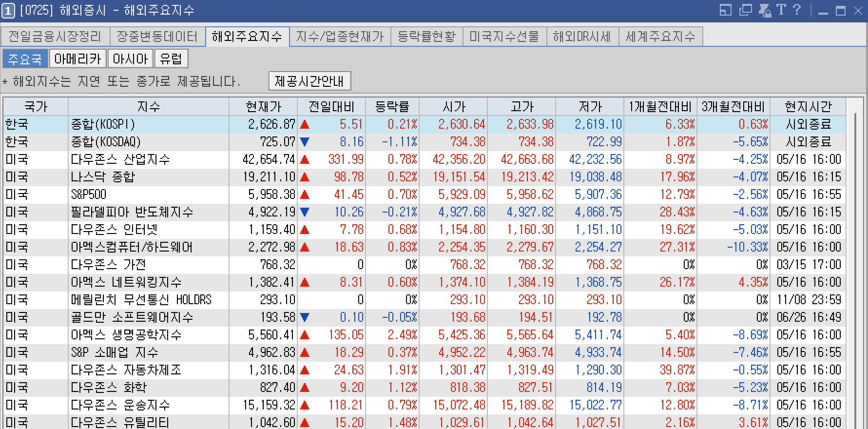Open the 해외DR시세 tab
The image size is (868, 429).
(x=582, y=37)
